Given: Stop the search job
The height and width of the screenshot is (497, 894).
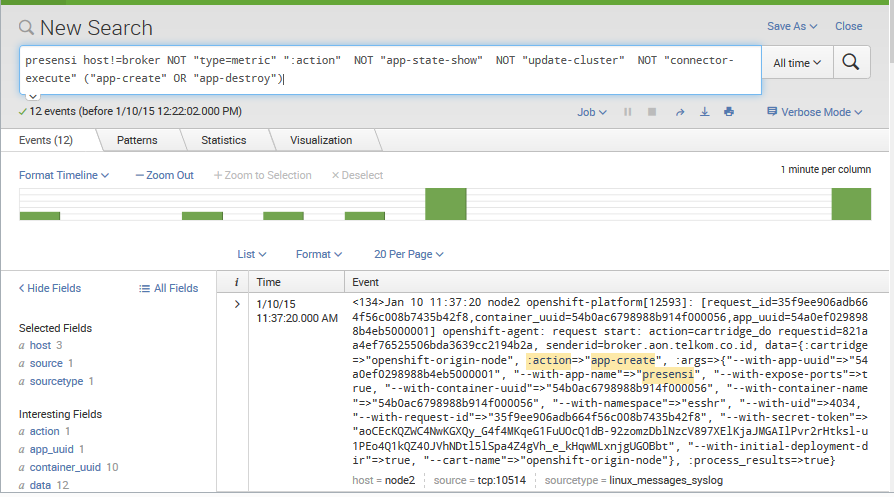Looking at the screenshot, I should pyautogui.click(x=652, y=112).
